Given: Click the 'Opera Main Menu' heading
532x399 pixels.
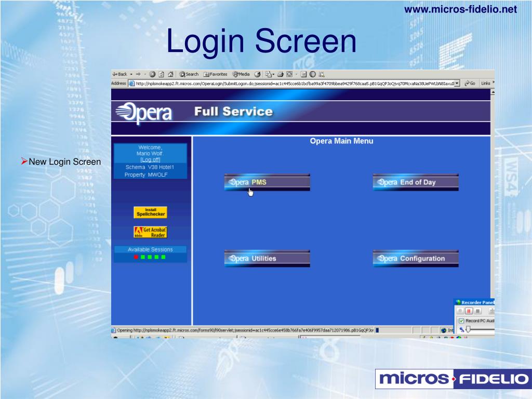Looking at the screenshot, I should point(341,141).
